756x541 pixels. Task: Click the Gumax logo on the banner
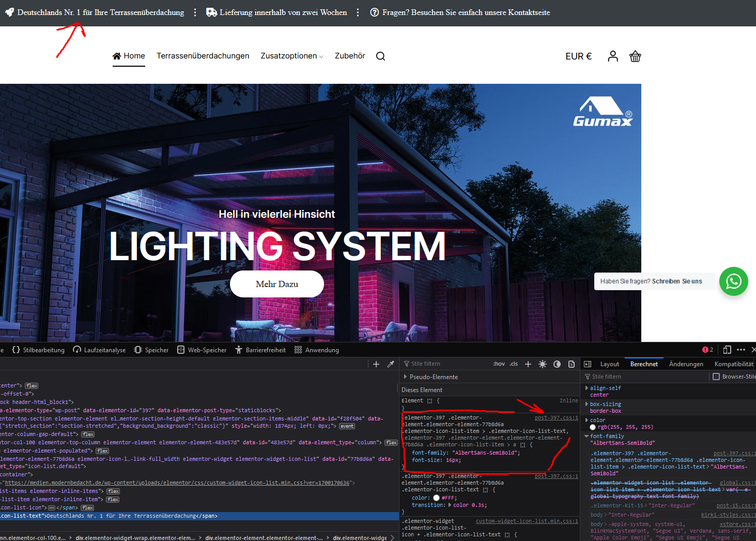(603, 112)
